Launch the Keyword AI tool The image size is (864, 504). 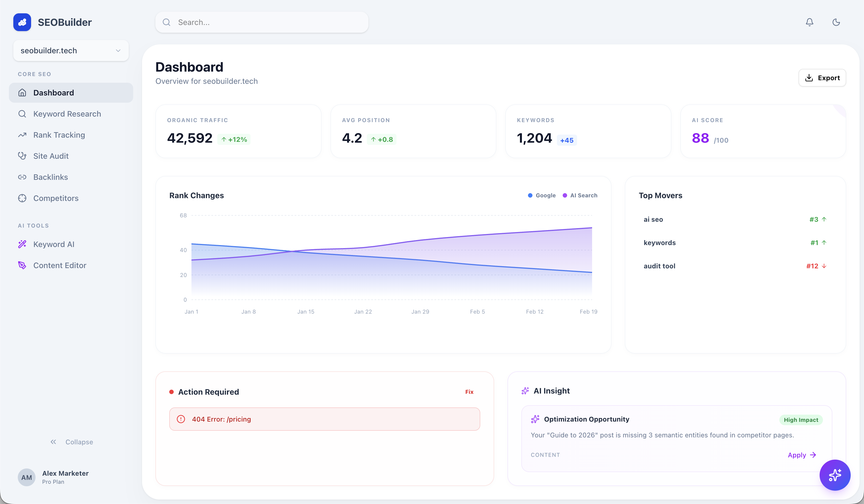(54, 244)
